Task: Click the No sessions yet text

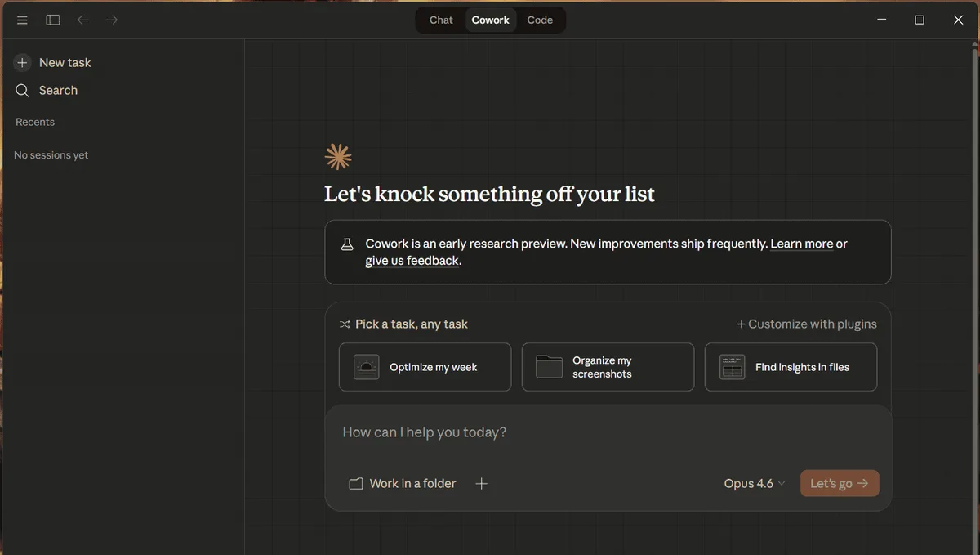Action: click(x=51, y=155)
